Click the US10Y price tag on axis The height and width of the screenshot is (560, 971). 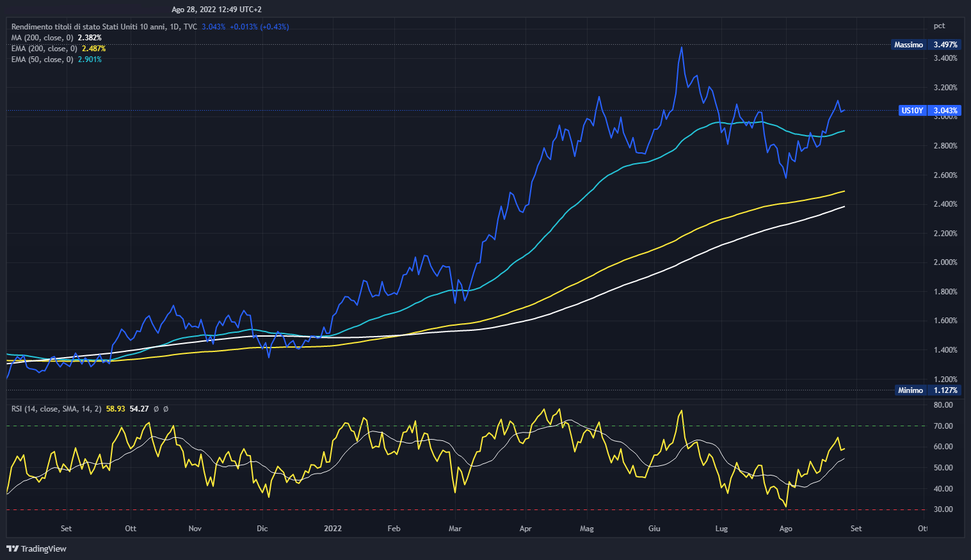click(912, 111)
